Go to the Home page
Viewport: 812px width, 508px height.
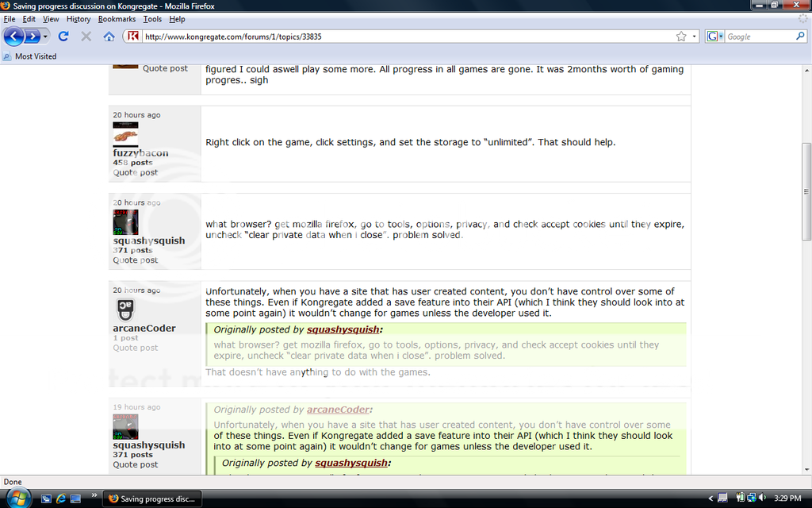(109, 37)
